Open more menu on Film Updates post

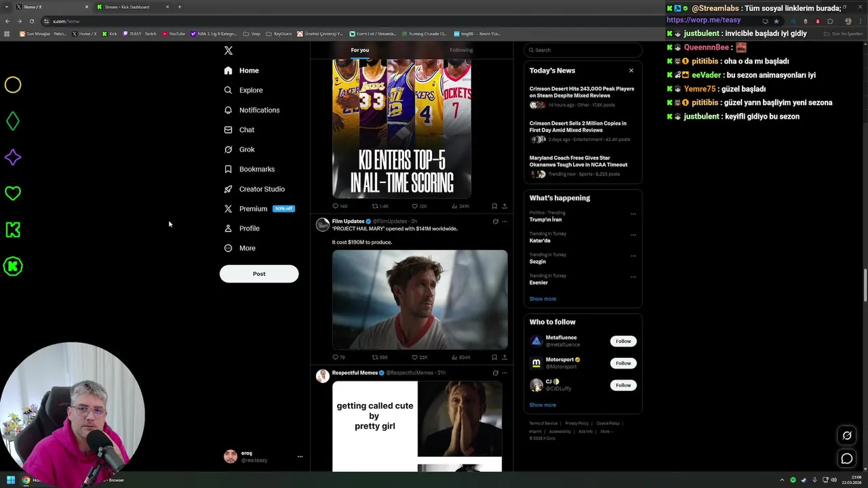pyautogui.click(x=505, y=222)
